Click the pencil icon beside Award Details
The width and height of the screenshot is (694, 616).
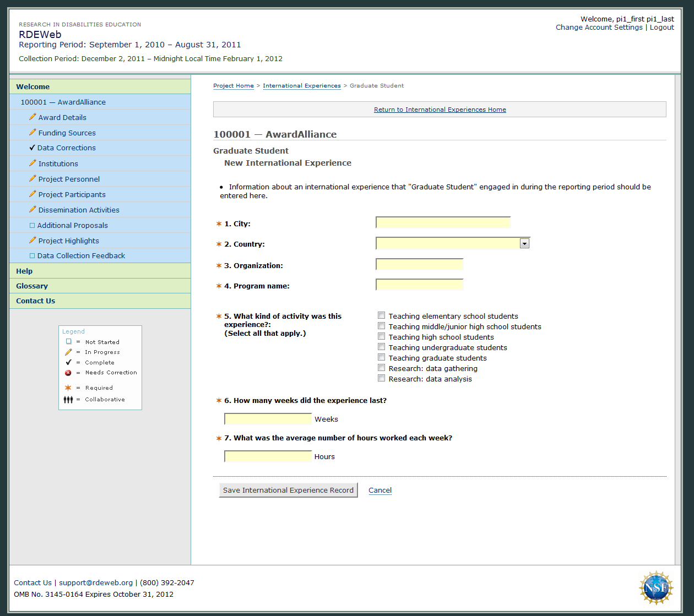(32, 117)
